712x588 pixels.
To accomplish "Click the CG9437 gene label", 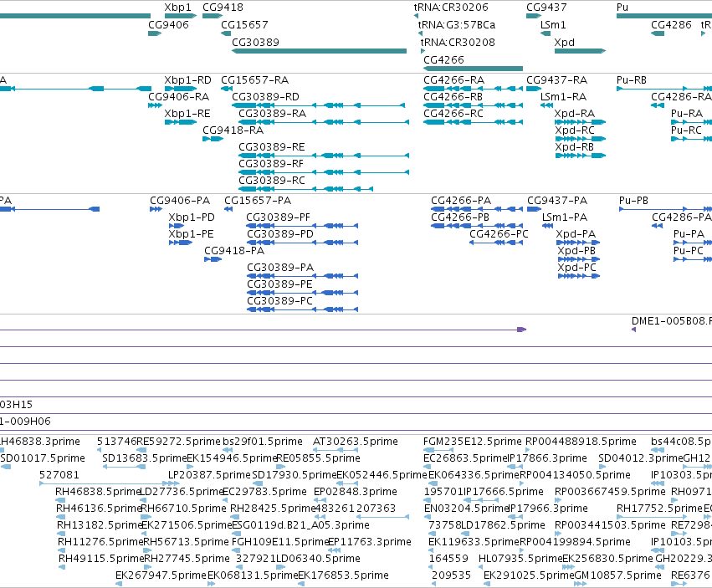I will tap(546, 8).
